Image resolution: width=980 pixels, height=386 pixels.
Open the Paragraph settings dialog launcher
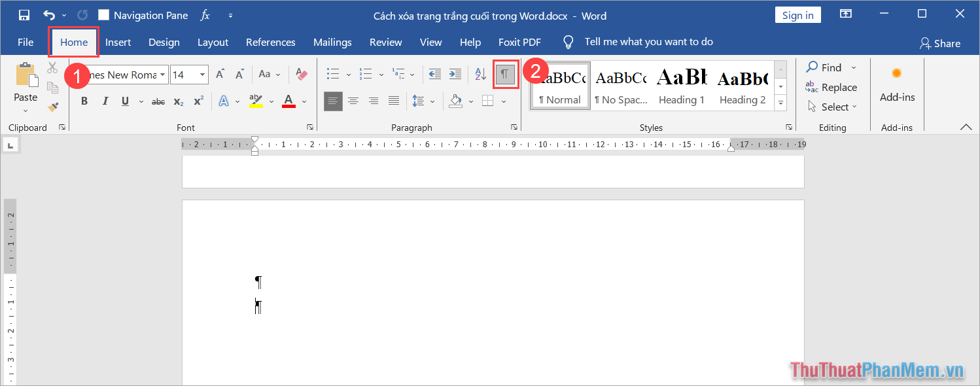click(514, 126)
